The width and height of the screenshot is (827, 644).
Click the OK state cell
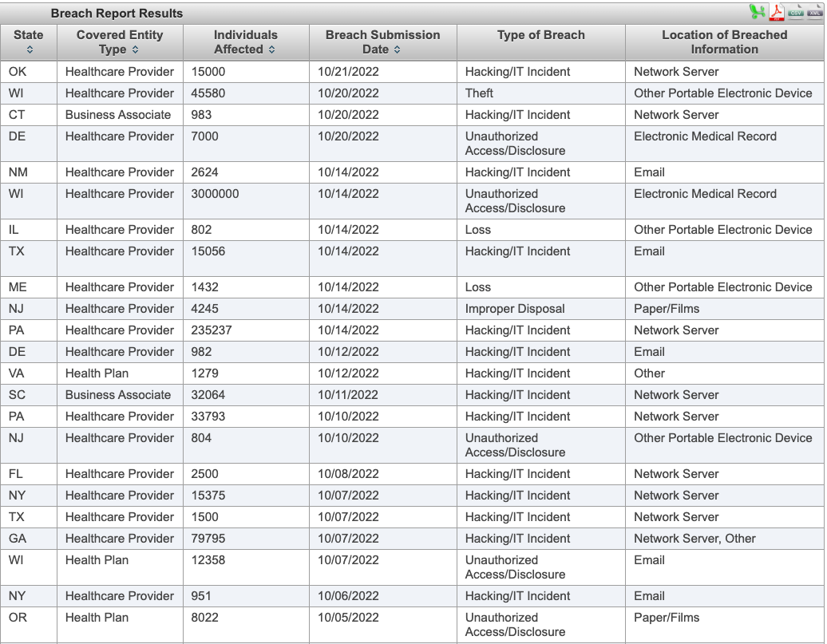point(29,72)
